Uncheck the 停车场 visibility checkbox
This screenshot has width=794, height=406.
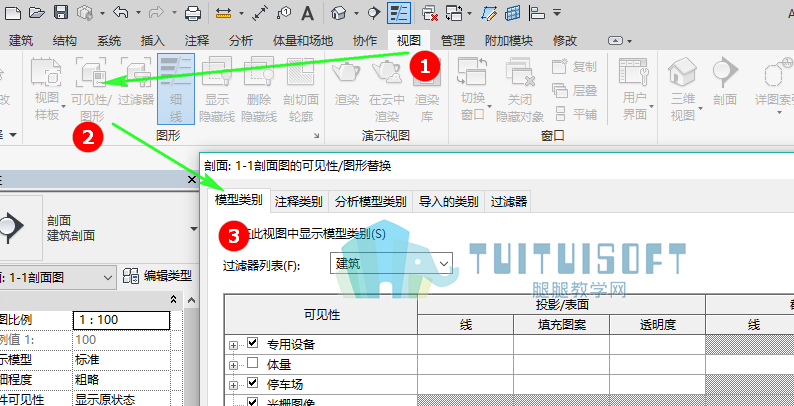coord(252,383)
